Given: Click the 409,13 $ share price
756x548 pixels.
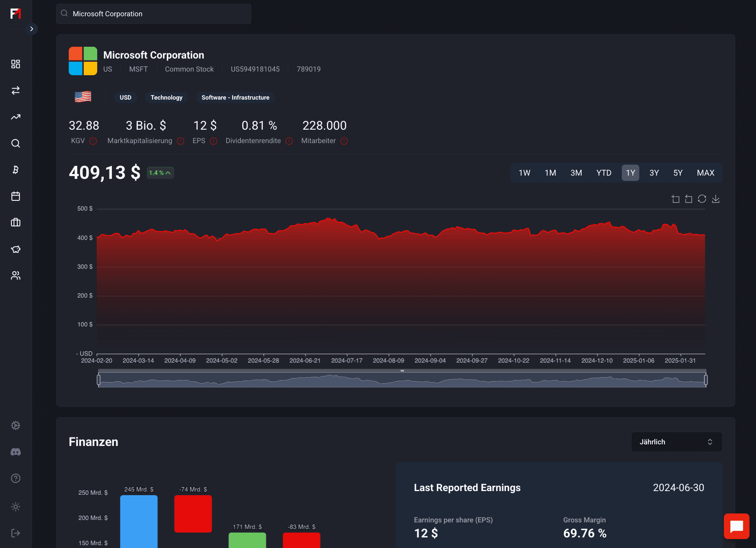Looking at the screenshot, I should [105, 172].
